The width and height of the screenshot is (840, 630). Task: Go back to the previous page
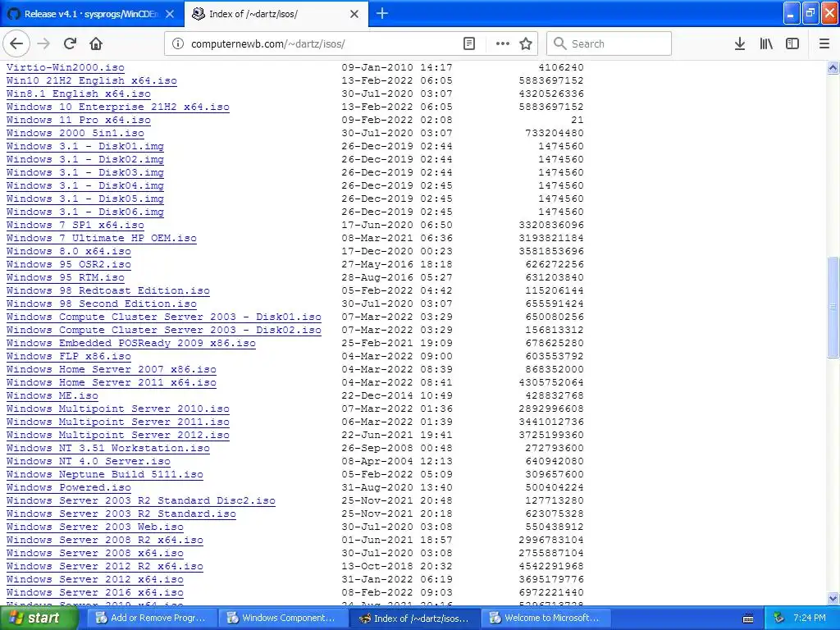coord(16,43)
